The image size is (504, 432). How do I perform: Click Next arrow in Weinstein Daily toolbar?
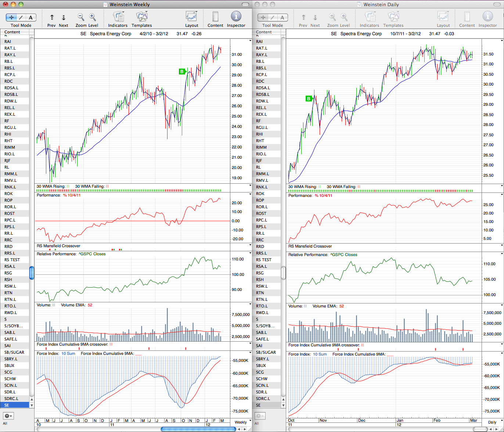315,17
